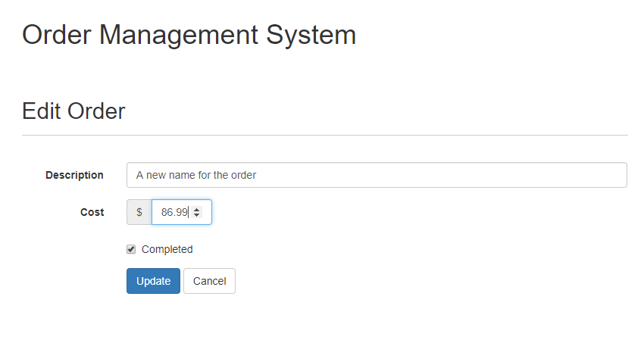Click the Order Management System title

(x=189, y=35)
